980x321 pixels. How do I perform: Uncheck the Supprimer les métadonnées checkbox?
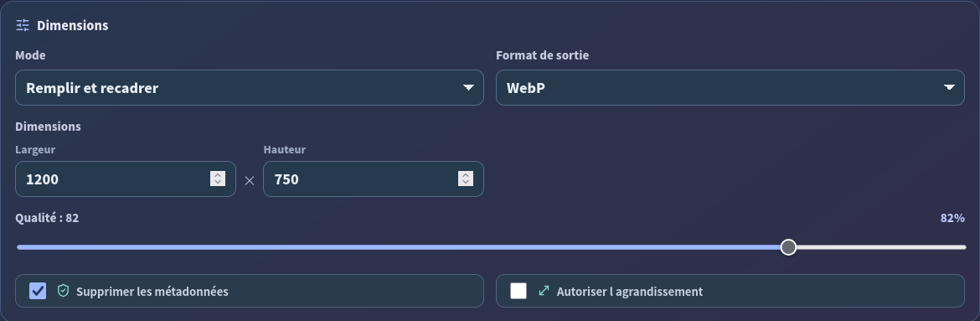(x=38, y=291)
